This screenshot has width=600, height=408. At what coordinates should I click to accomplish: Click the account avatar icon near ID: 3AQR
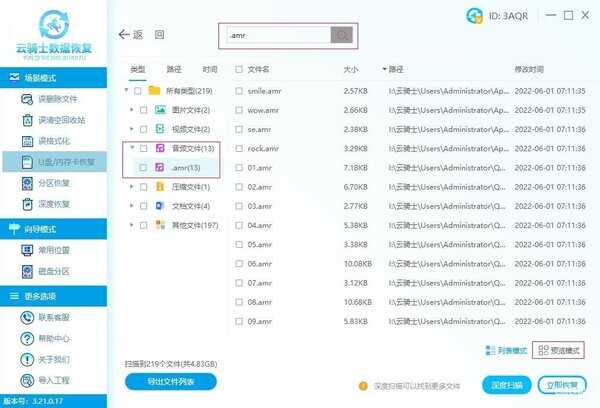[x=474, y=16]
